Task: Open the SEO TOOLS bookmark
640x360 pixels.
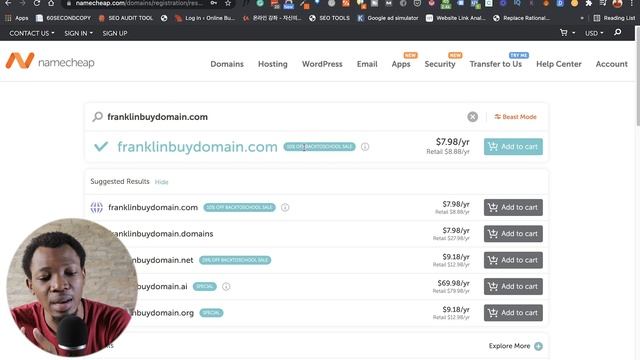Action: 329,18
